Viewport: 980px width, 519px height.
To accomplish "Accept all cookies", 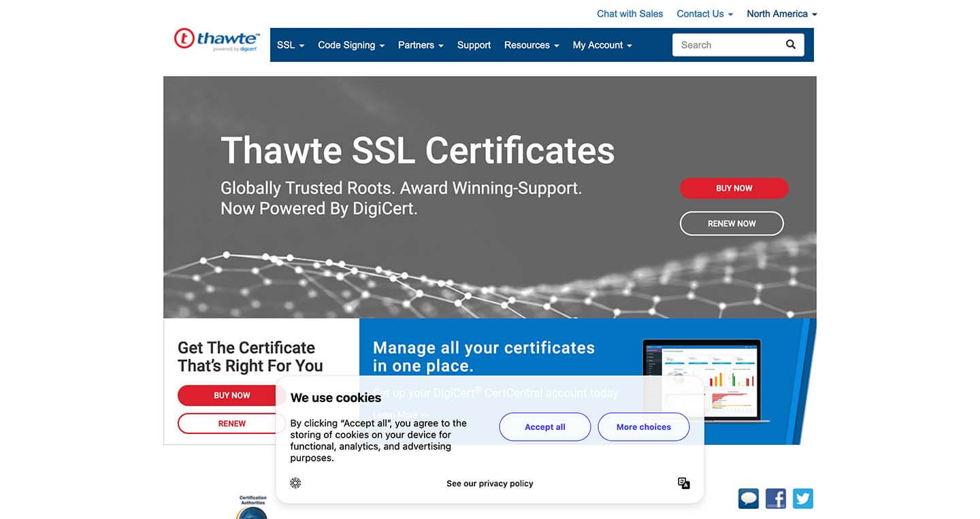I will coord(545,427).
